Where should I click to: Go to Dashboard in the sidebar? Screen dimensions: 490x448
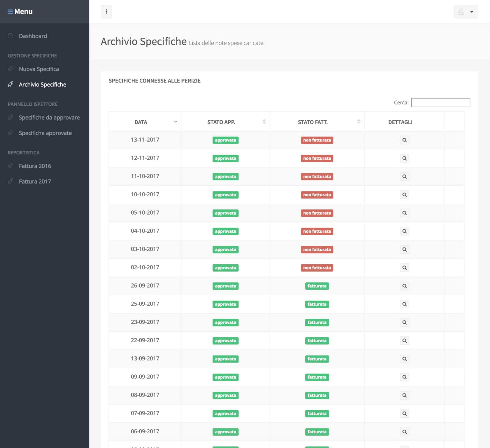coord(33,36)
